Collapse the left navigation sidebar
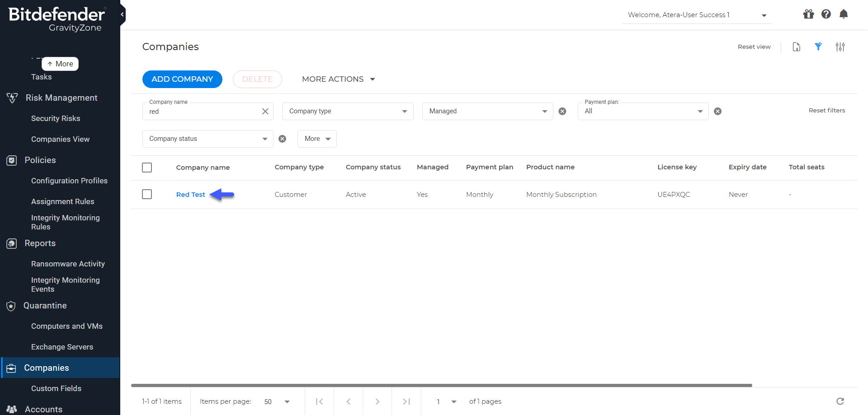Viewport: 868px width, 415px height. point(122,14)
